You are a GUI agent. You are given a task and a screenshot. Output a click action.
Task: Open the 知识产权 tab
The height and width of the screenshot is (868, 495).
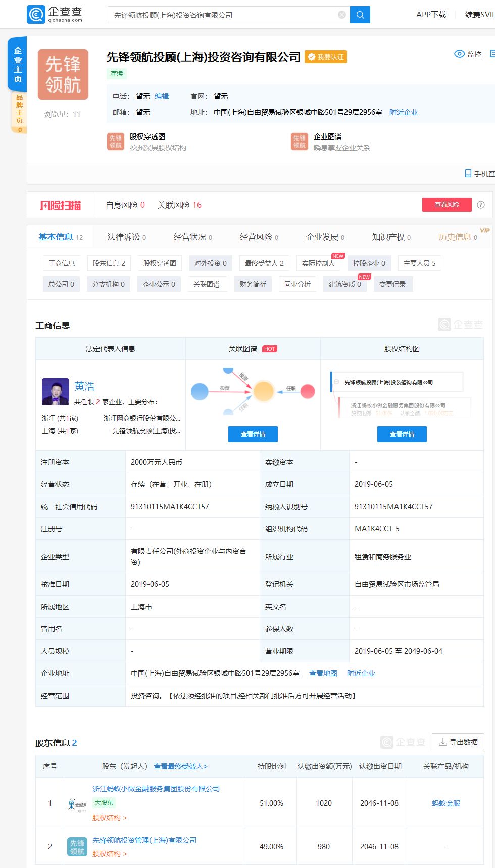(x=391, y=237)
